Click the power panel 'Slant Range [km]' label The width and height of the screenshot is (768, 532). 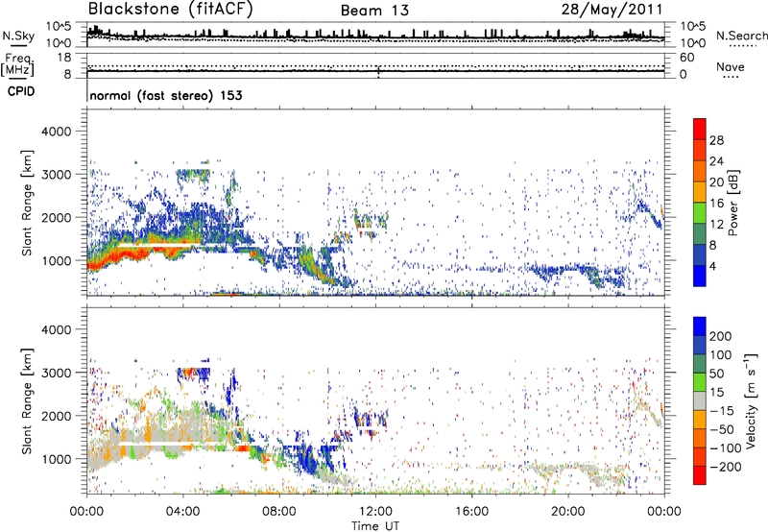pyautogui.click(x=27, y=204)
